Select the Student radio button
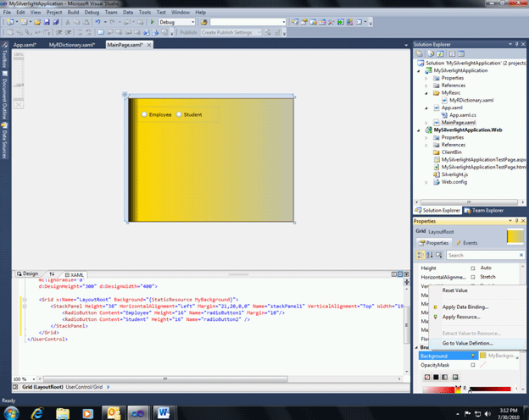529x420 pixels. [x=179, y=114]
